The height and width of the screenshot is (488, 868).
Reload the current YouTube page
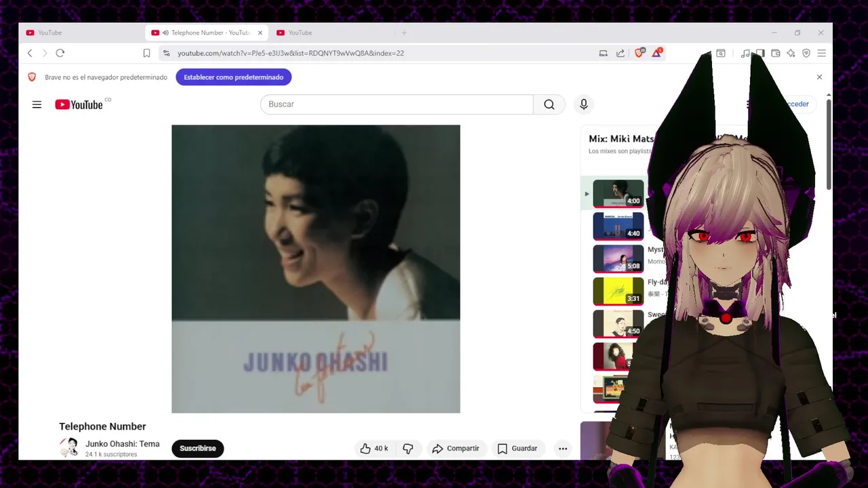[x=60, y=53]
